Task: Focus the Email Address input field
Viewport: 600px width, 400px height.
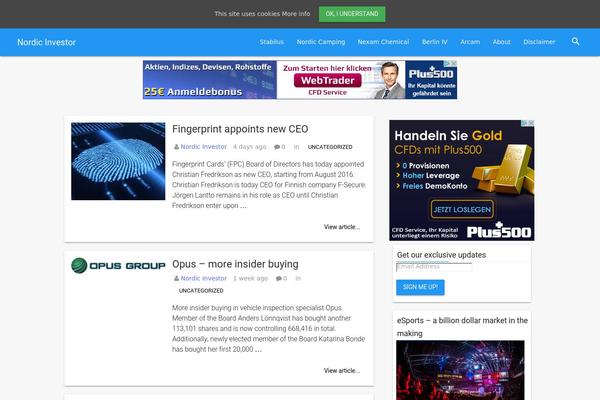Action: point(434,267)
